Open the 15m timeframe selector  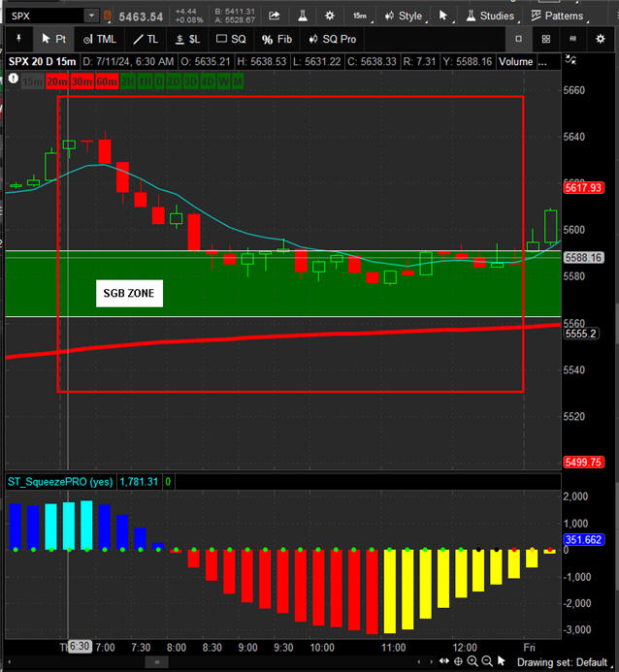pos(361,16)
